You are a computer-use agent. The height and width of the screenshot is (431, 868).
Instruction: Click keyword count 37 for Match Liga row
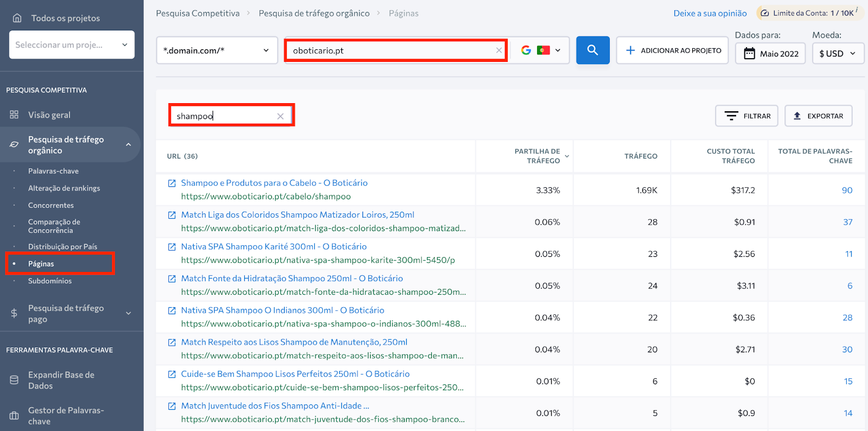[x=848, y=222]
